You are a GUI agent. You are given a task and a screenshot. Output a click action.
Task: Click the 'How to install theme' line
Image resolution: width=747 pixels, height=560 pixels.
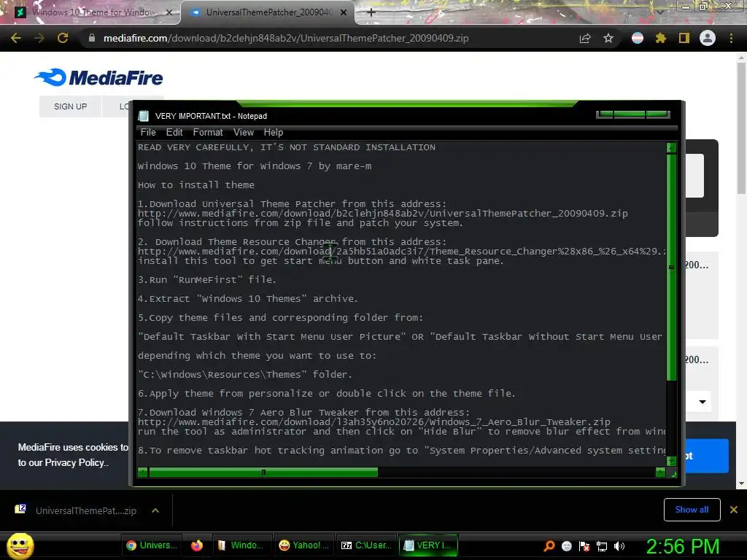(x=196, y=184)
